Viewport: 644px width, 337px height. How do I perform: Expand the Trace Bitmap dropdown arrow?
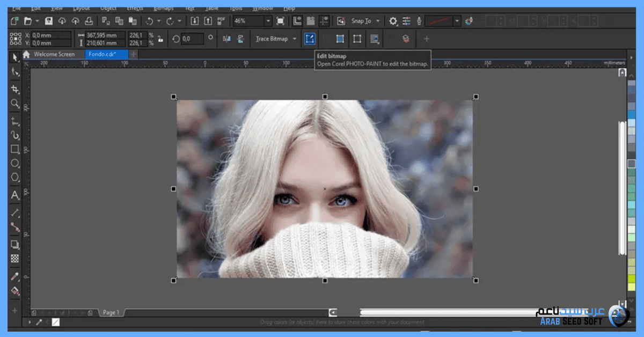295,39
